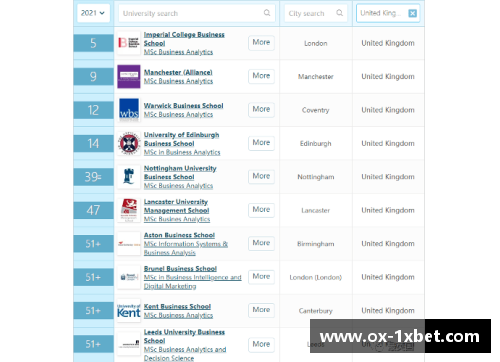The image size is (500, 362).
Task: Open Nottingham MSc Business Analytics programme link
Action: point(178,186)
